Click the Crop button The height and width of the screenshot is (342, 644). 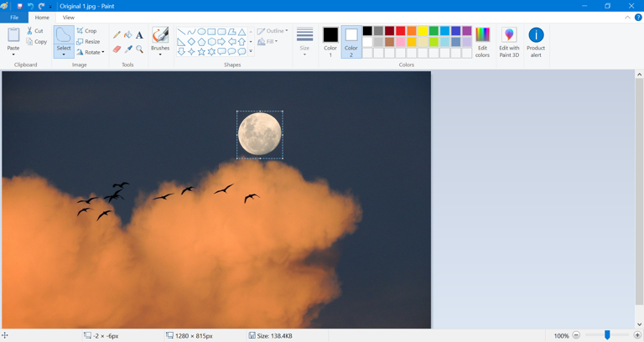pyautogui.click(x=87, y=31)
